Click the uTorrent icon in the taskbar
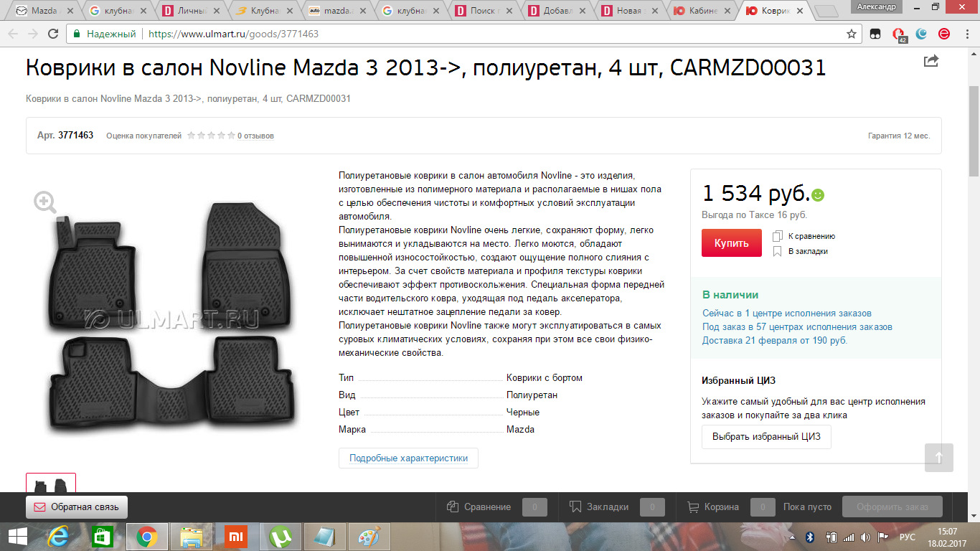 (280, 537)
